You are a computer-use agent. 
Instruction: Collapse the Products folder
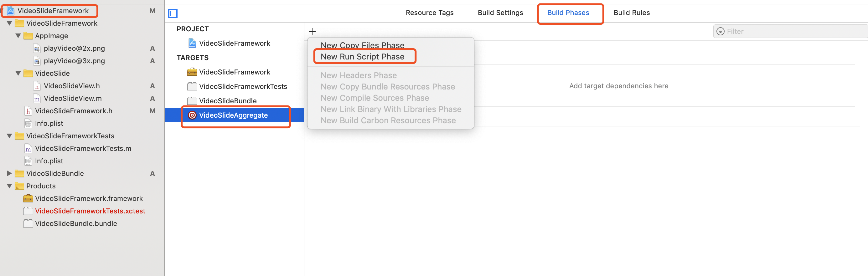tap(9, 186)
